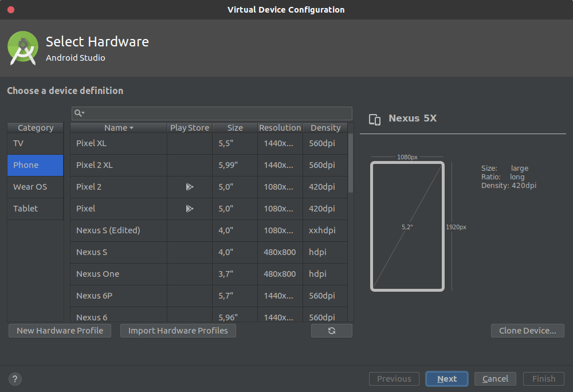The width and height of the screenshot is (573, 392).
Task: Click the refresh icon button
Action: point(331,331)
